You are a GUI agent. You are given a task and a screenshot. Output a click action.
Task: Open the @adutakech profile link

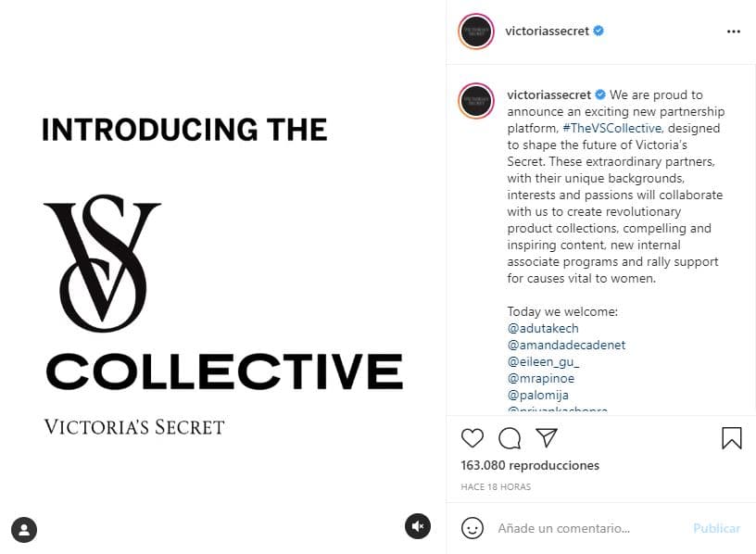click(542, 328)
